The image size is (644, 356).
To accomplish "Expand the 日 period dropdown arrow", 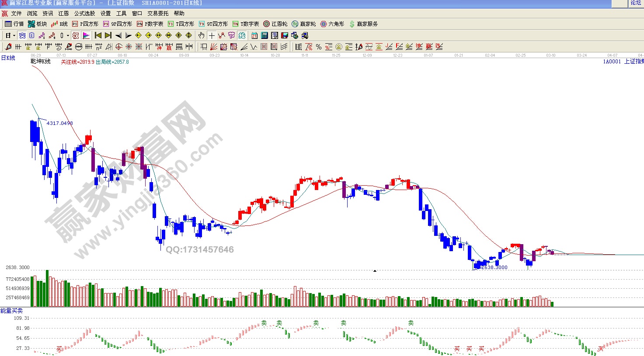I will (x=14, y=35).
